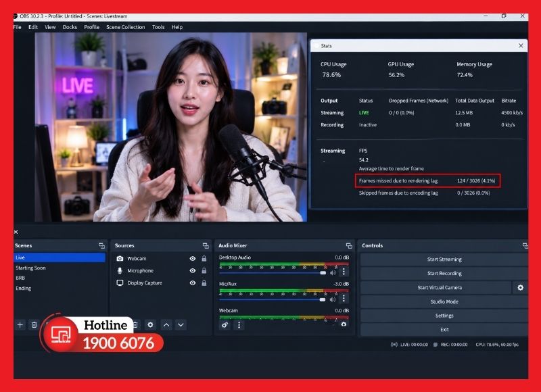Screen dimensions: 541x392
Task: Click the 4500 kb/s bitrate value
Action: click(512, 113)
